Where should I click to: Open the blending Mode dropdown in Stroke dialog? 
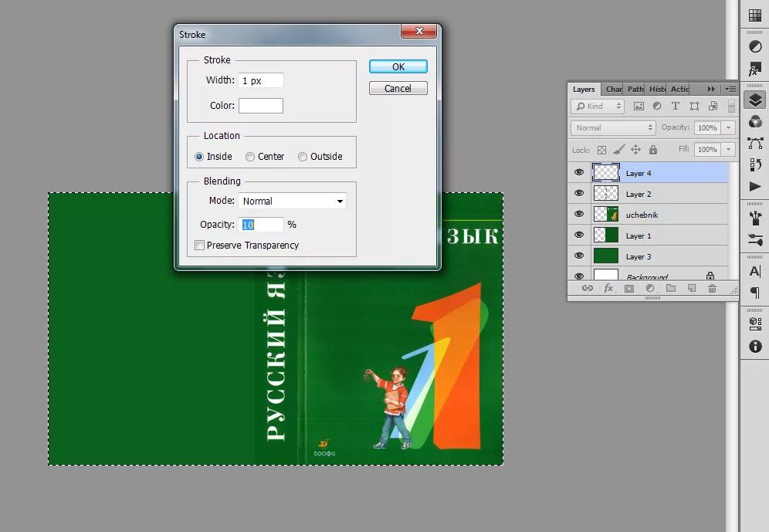coord(293,201)
